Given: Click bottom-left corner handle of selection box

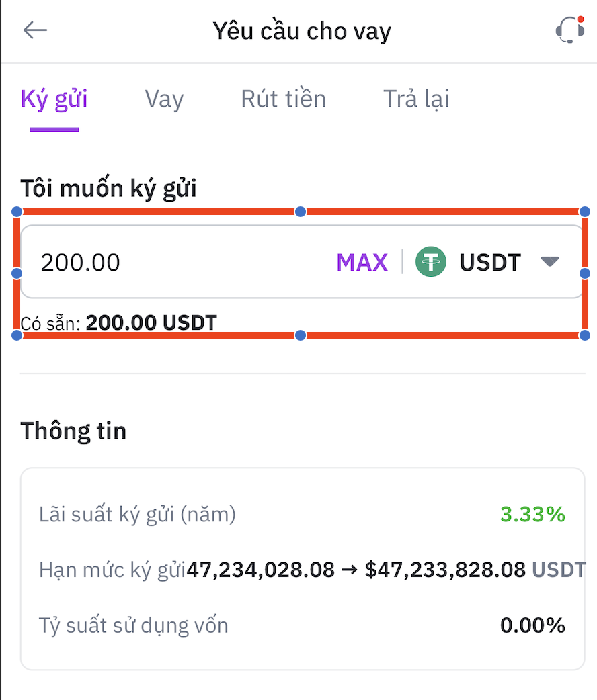Looking at the screenshot, I should click(x=17, y=335).
